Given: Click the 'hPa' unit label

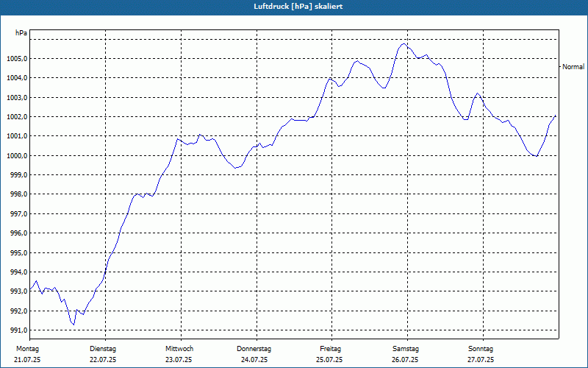Looking at the screenshot, I should (21, 33).
